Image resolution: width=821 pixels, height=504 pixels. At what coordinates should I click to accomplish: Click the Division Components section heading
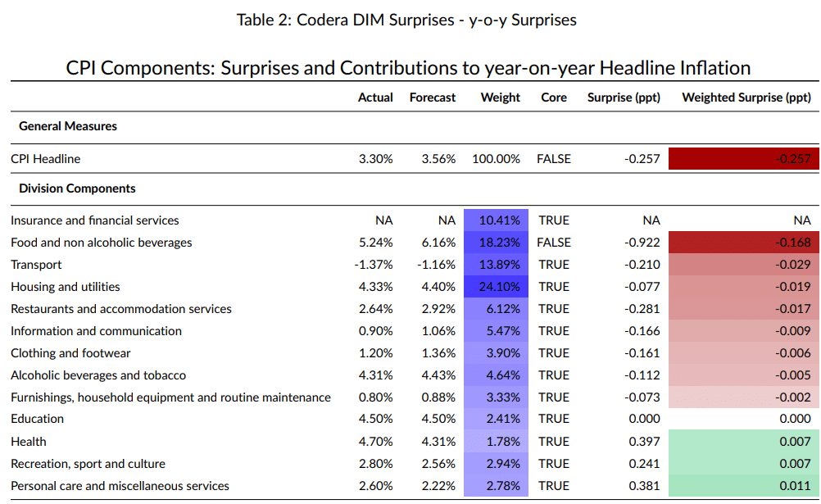point(77,188)
